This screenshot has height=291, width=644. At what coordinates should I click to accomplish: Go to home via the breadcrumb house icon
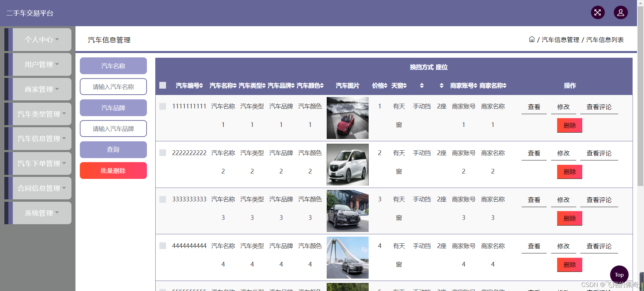coord(532,39)
